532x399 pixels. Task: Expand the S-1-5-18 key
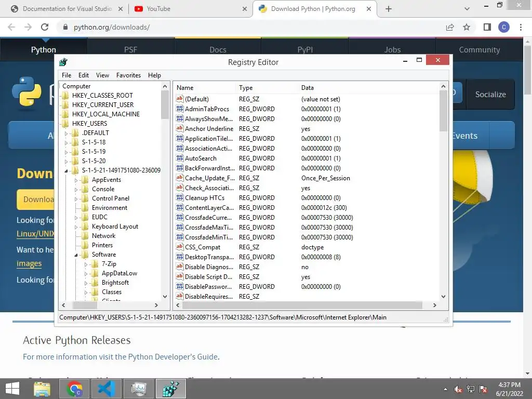pos(66,142)
